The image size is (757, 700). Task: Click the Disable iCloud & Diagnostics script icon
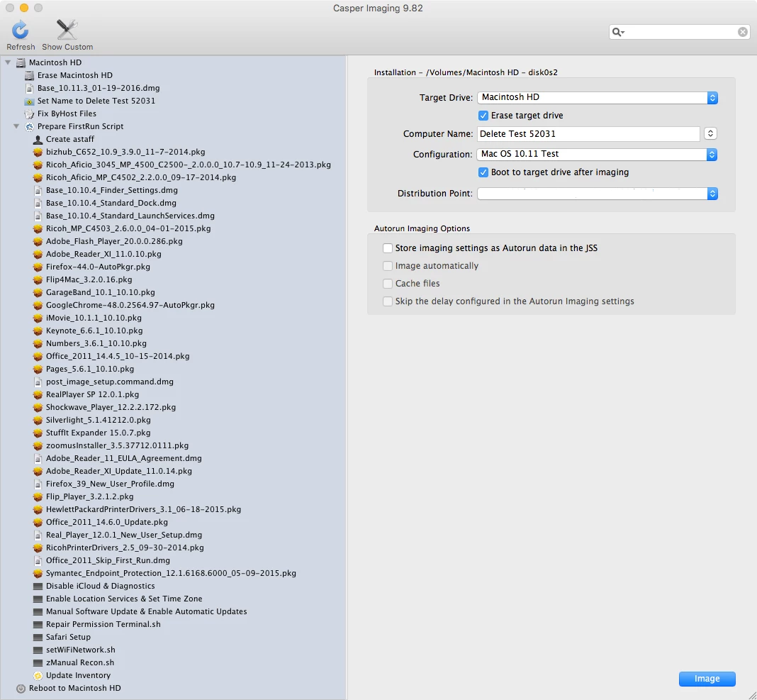[x=38, y=587]
